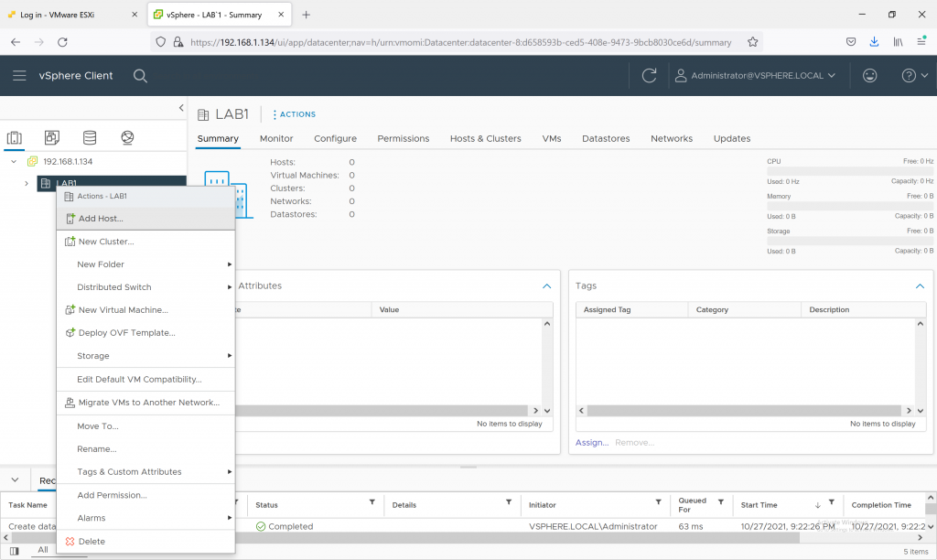Click the tasks column chooser icon

pyautogui.click(x=15, y=551)
